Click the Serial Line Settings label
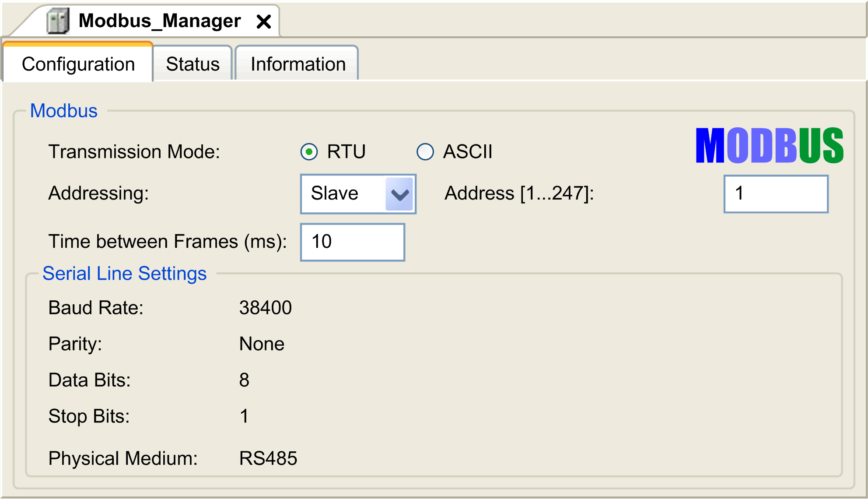The image size is (868, 499). pyautogui.click(x=124, y=273)
